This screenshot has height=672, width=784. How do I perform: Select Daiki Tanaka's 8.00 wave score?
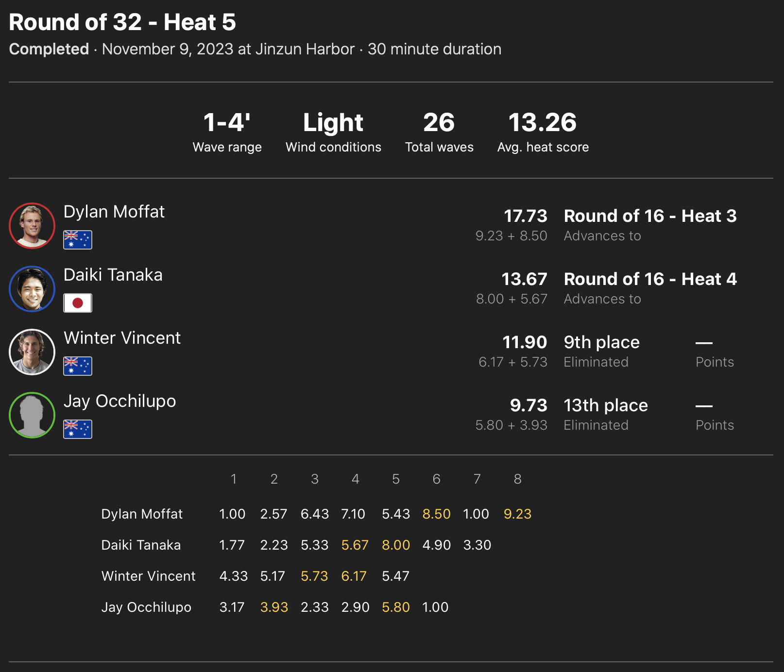(x=396, y=545)
